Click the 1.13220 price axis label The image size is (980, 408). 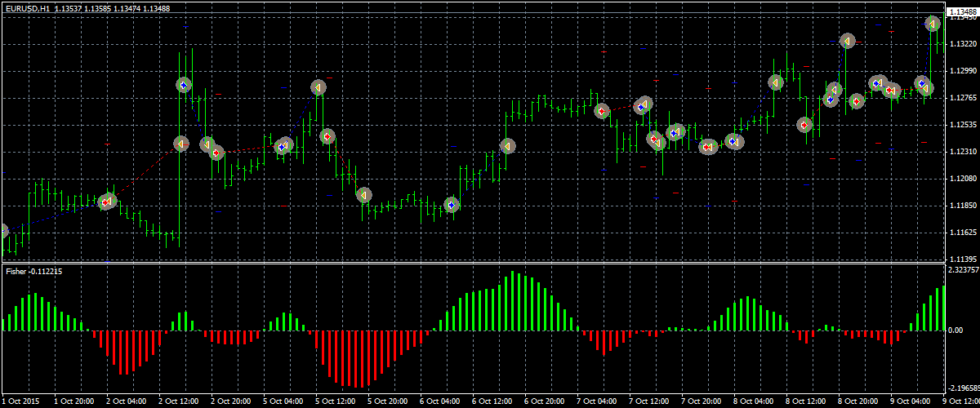962,43
